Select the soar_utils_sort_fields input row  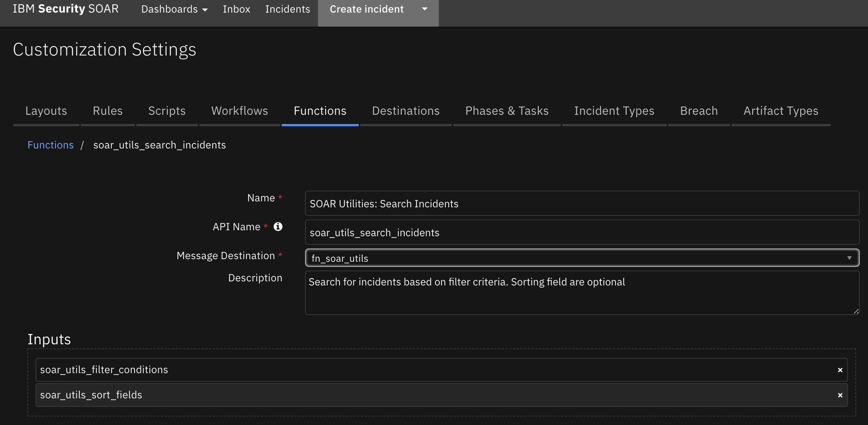point(441,395)
